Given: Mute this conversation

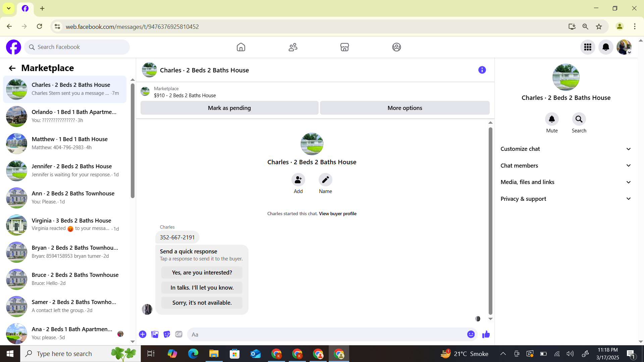Looking at the screenshot, I should click(552, 119).
